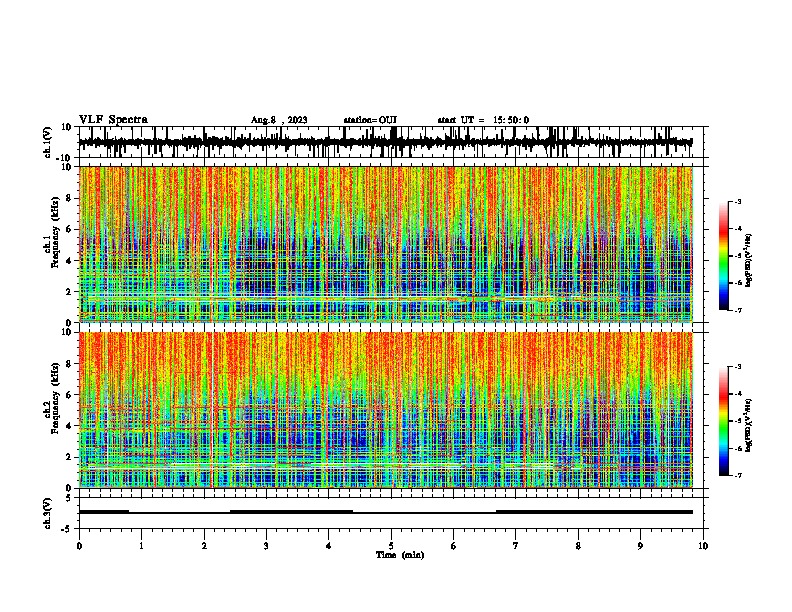Click the log(PSD) label beside ch.2 color bar
This screenshot has height=612, width=792.
pyautogui.click(x=748, y=425)
